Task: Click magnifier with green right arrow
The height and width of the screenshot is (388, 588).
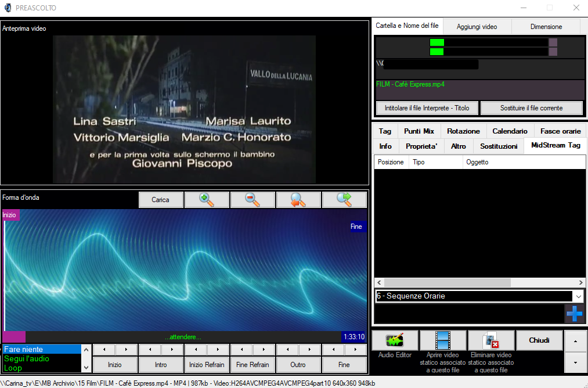Action: point(344,199)
